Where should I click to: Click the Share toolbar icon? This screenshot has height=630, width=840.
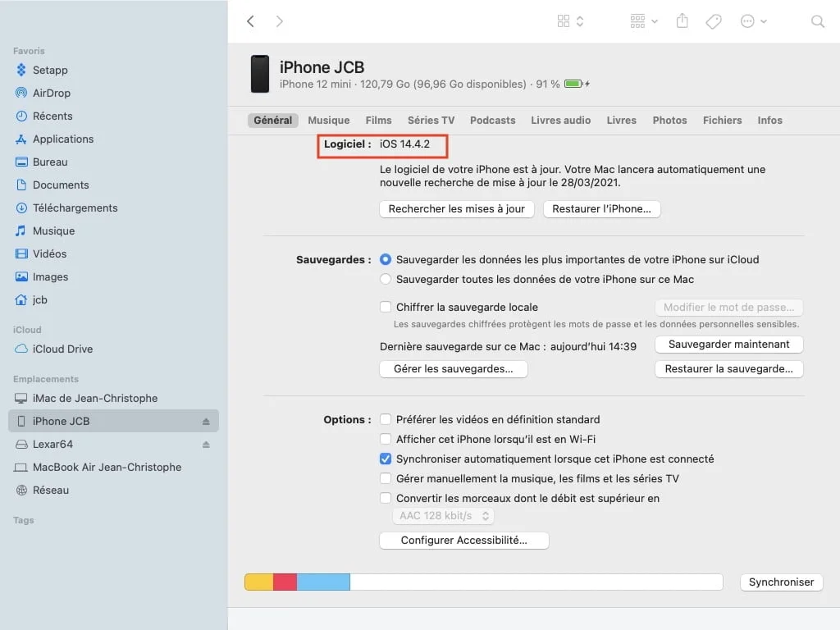point(682,21)
